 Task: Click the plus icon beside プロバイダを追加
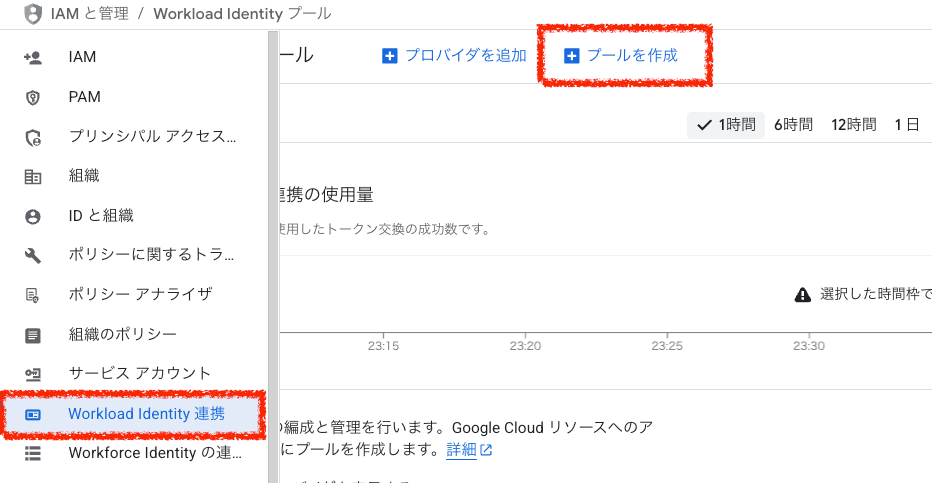click(389, 56)
